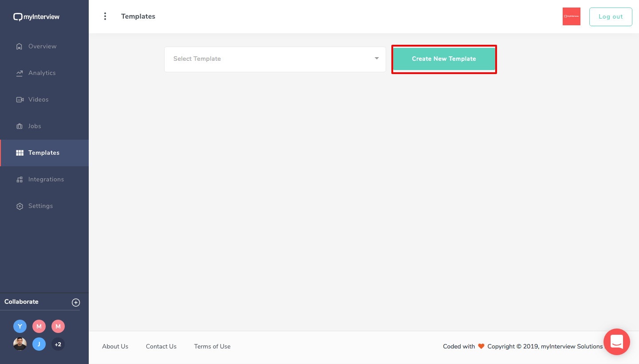Show more collaborators via +2 badge

(58, 344)
